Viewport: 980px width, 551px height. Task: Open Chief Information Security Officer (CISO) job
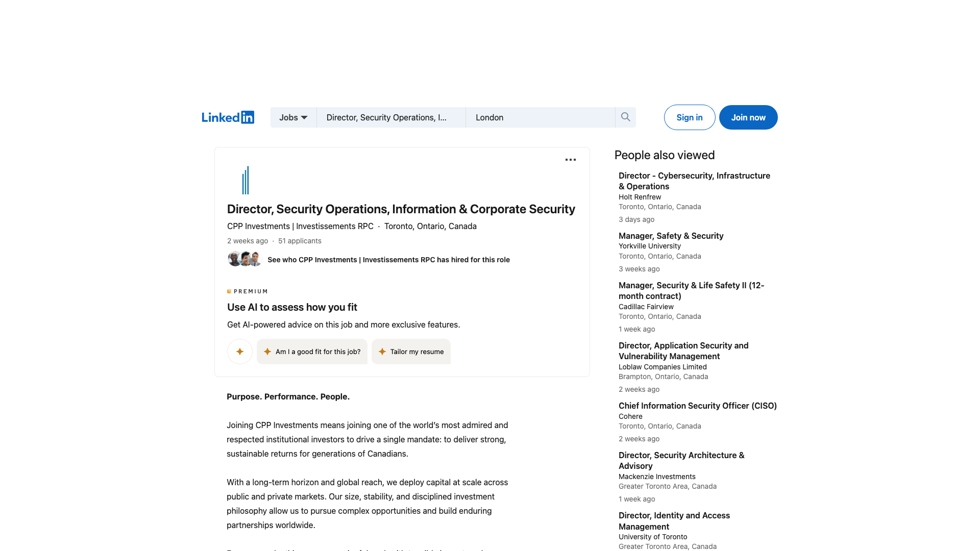click(x=697, y=406)
